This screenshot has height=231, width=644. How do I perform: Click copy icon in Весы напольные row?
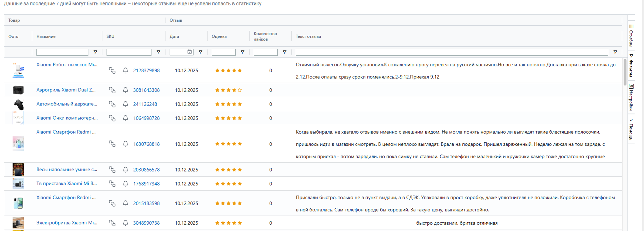tap(112, 170)
